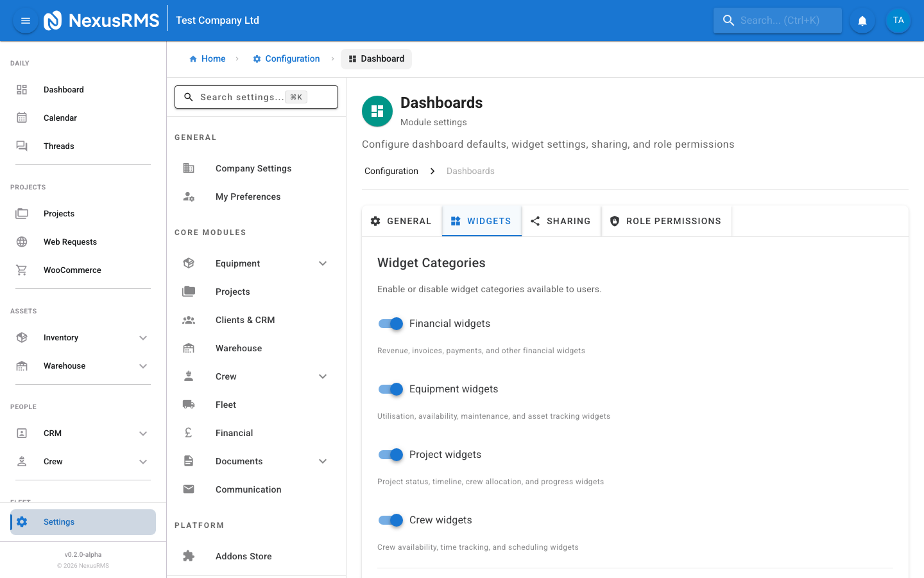This screenshot has height=578, width=924.
Task: Click the notifications bell icon
Action: 862,20
